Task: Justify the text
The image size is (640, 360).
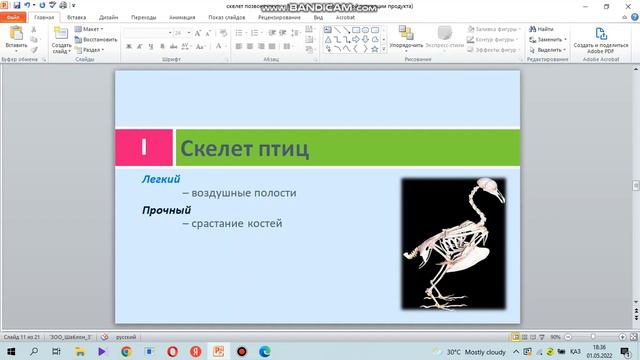Action: pyautogui.click(x=272, y=47)
